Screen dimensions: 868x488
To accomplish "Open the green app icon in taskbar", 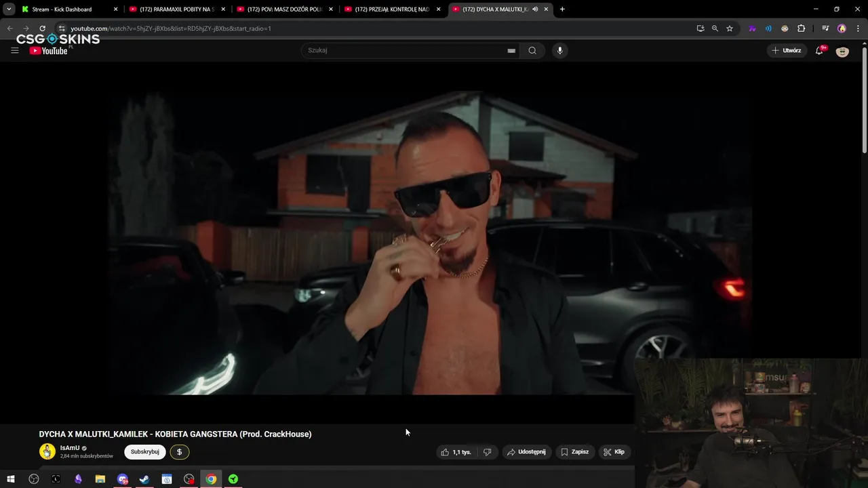I will tap(233, 479).
